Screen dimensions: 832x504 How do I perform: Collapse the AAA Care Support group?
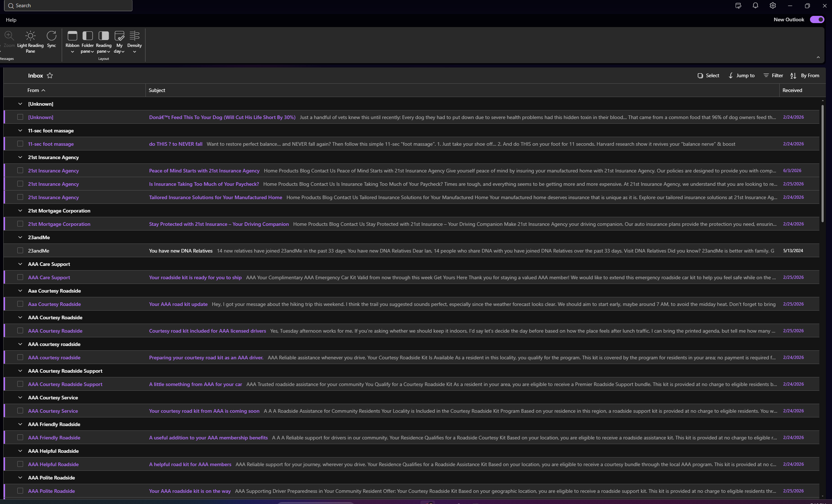(20, 264)
